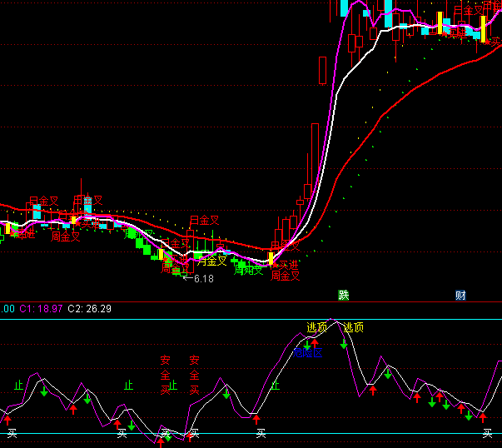Click the 买进 label right of 6.18

point(287,265)
